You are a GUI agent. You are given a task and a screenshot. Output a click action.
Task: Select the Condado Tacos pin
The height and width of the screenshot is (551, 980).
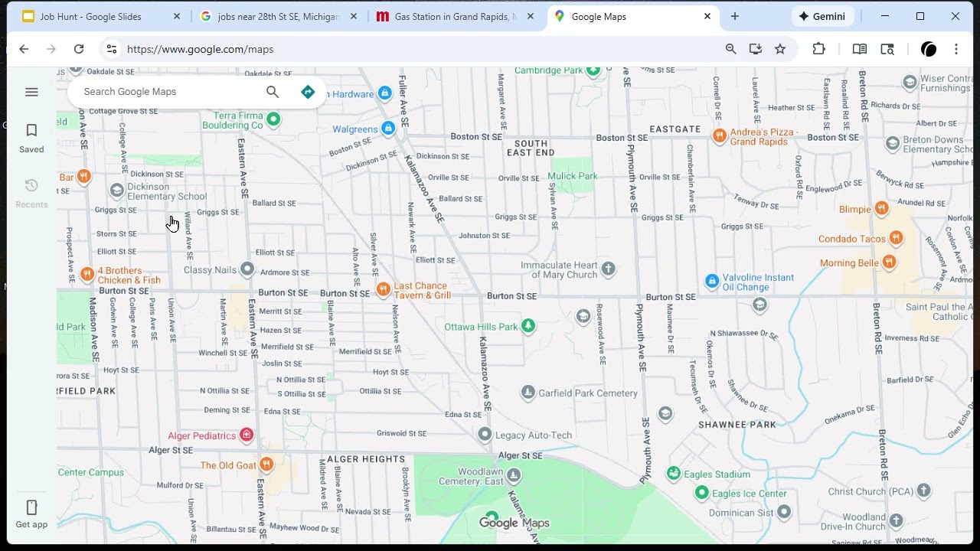[x=895, y=238]
